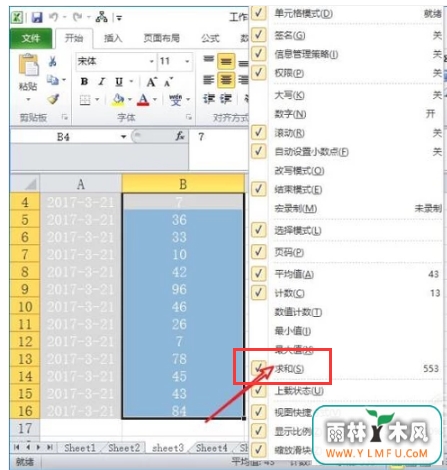This screenshot has width=447, height=470.
Task: Toggle Italic formatting
Action: click(x=102, y=81)
